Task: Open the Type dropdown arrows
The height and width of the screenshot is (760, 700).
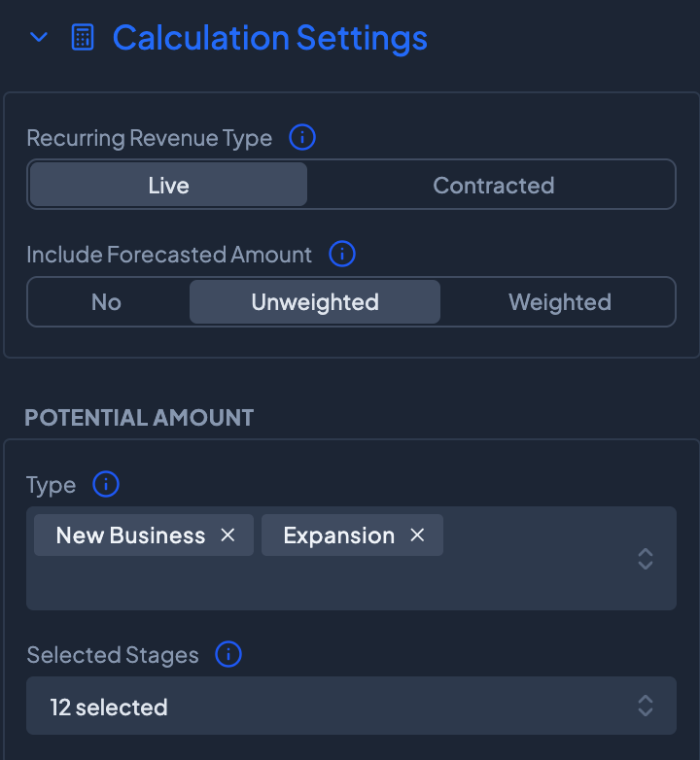Action: [x=646, y=559]
